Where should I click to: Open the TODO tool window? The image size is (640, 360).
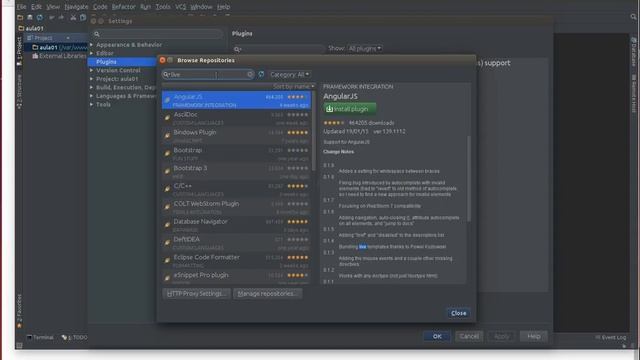click(x=74, y=337)
